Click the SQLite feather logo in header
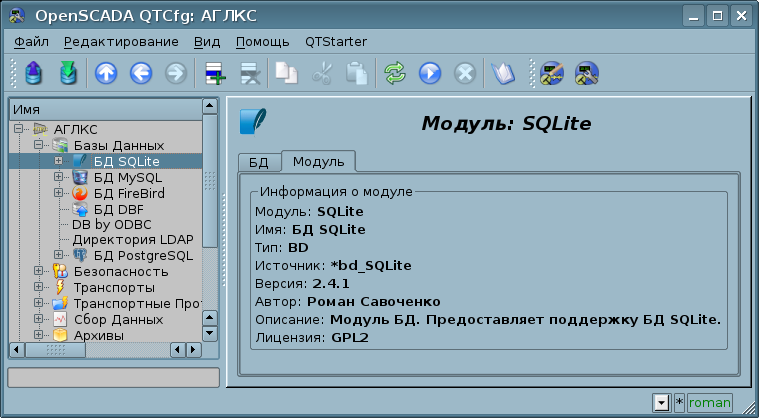Image resolution: width=759 pixels, height=418 pixels. tap(253, 121)
